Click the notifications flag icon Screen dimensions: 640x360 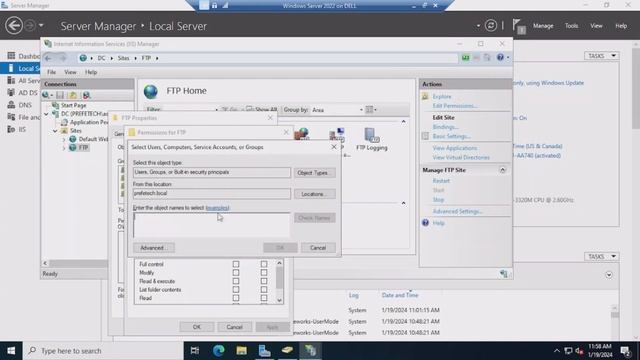point(518,26)
